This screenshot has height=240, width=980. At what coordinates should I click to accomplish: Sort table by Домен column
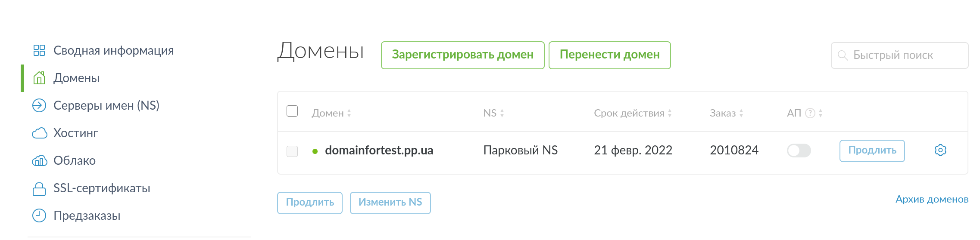(x=349, y=113)
